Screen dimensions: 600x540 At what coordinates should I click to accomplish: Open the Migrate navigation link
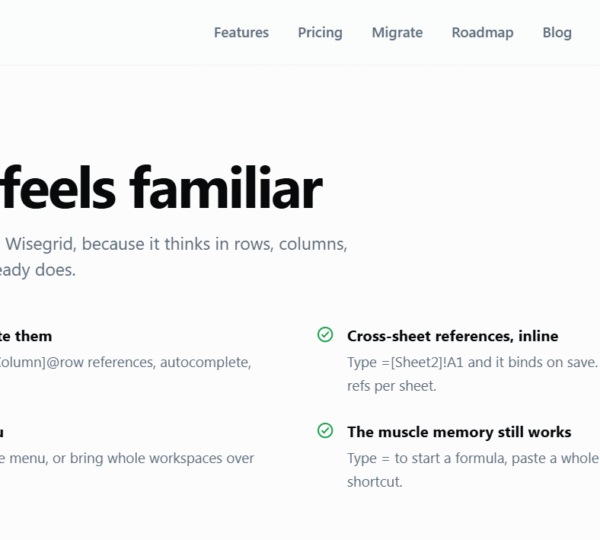(397, 33)
